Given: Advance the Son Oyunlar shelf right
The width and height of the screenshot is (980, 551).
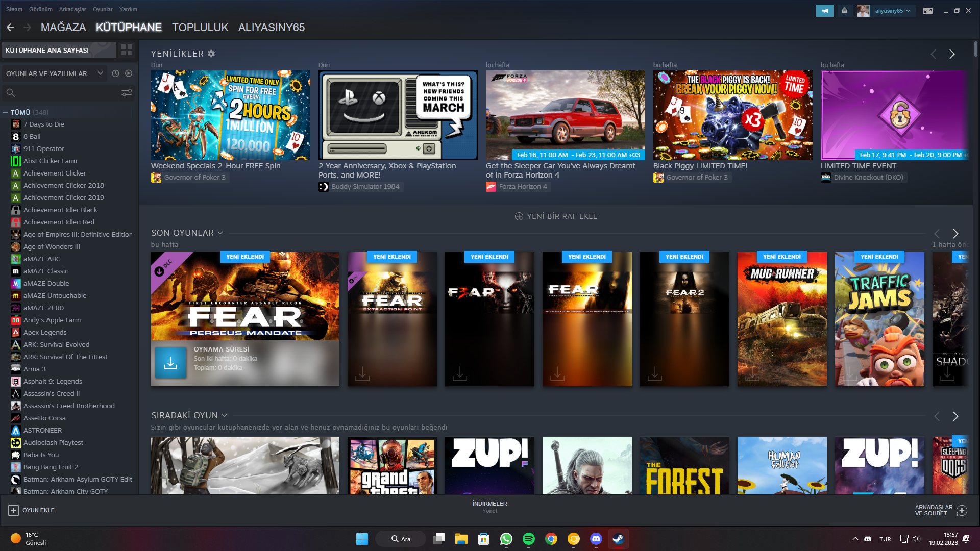Looking at the screenshot, I should click(955, 234).
